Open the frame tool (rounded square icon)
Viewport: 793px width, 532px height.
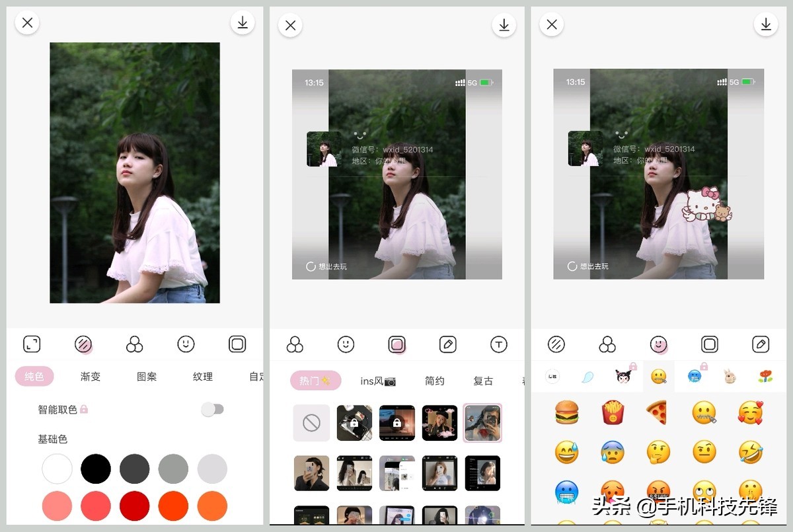397,344
